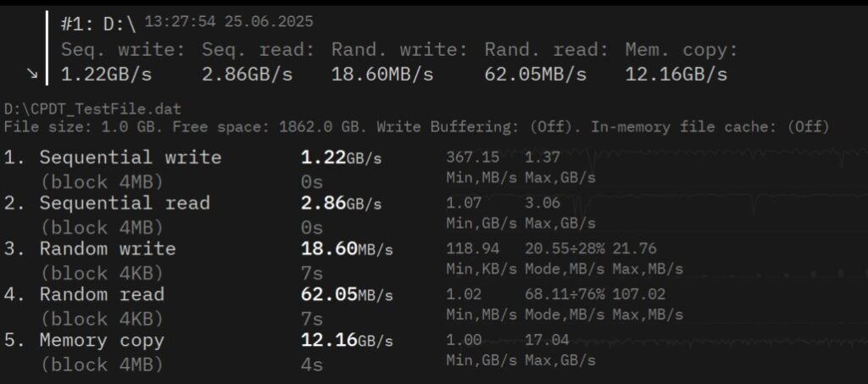Open the D:\CPDT_TestFile.dat file path
The width and height of the screenshot is (868, 384).
tap(92, 109)
